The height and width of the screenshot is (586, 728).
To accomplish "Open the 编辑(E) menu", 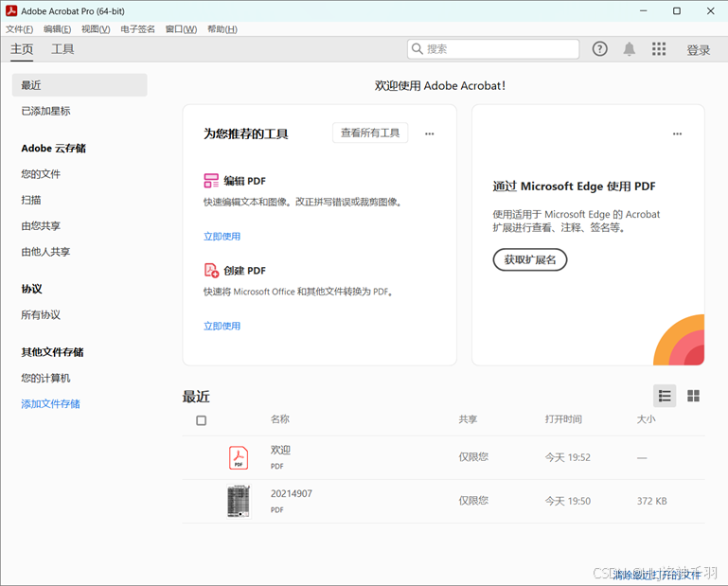I will (x=57, y=29).
